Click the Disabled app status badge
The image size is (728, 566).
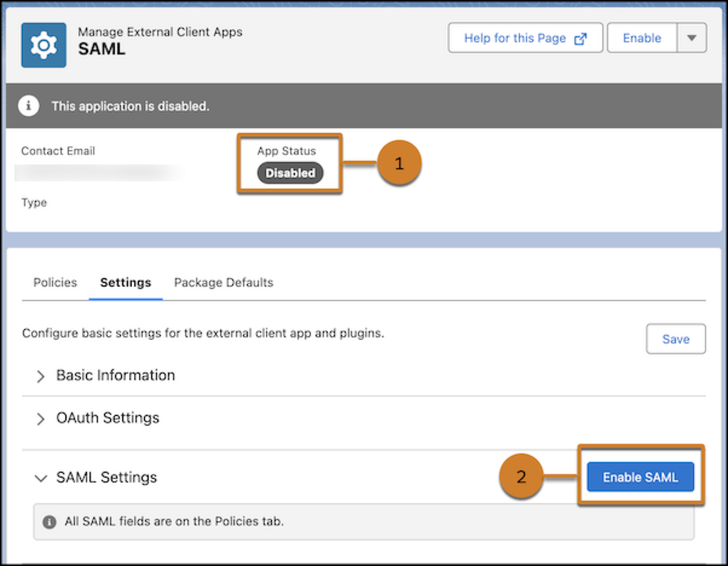(x=290, y=173)
